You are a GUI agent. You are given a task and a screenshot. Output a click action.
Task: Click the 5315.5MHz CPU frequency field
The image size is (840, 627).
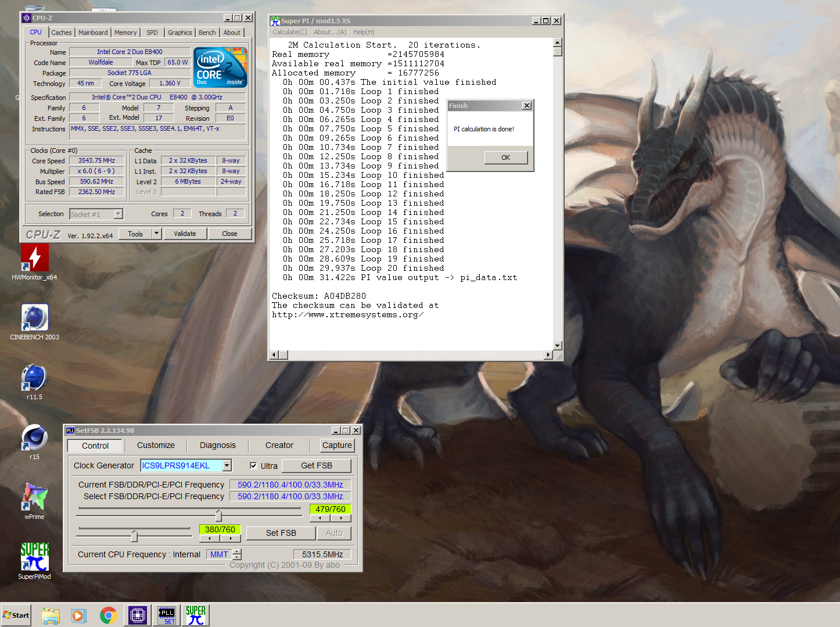[x=322, y=554]
